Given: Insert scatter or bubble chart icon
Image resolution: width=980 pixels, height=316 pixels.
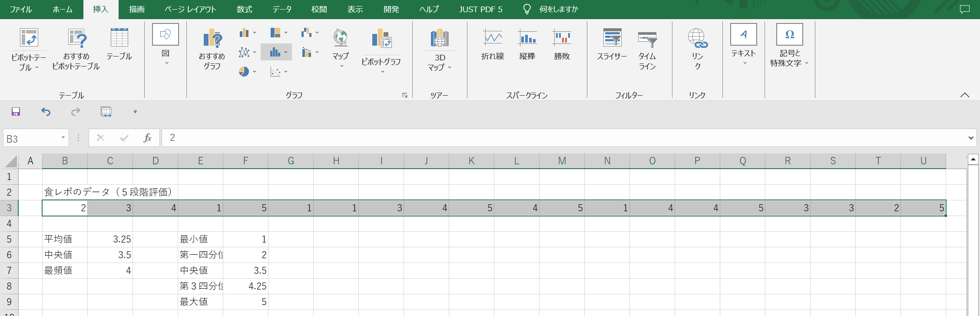Looking at the screenshot, I should pos(275,71).
